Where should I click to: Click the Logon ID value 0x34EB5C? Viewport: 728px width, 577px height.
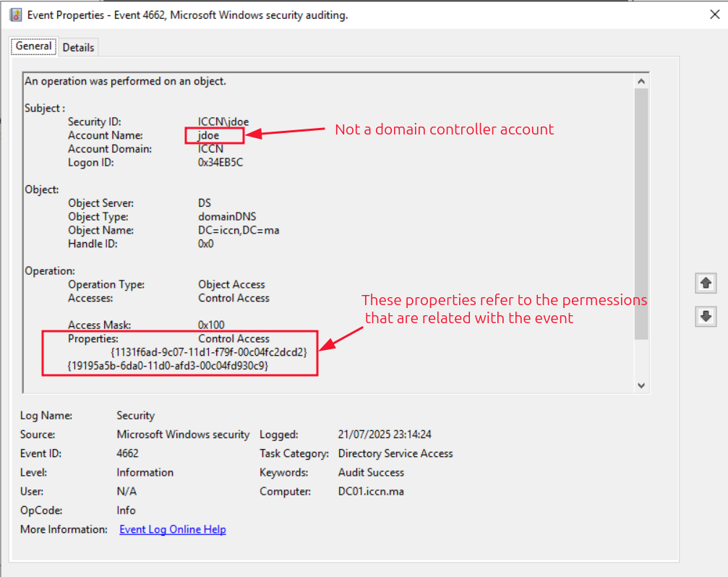point(220,163)
